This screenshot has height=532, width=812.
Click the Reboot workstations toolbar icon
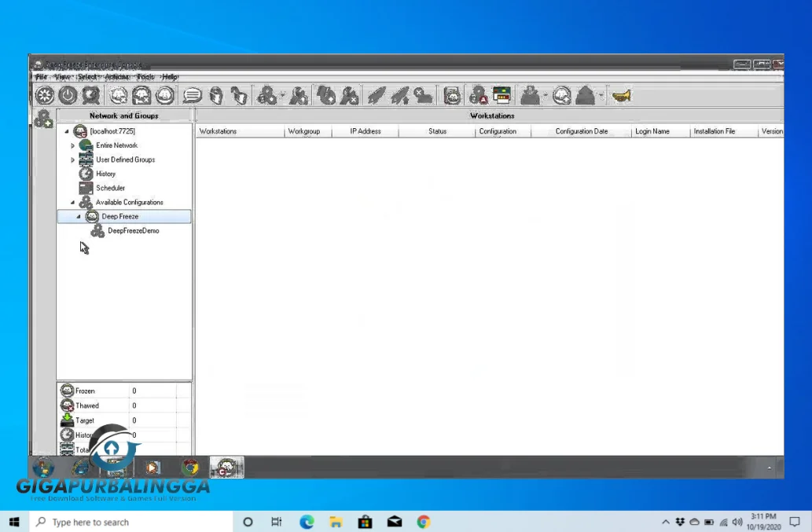coord(89,94)
